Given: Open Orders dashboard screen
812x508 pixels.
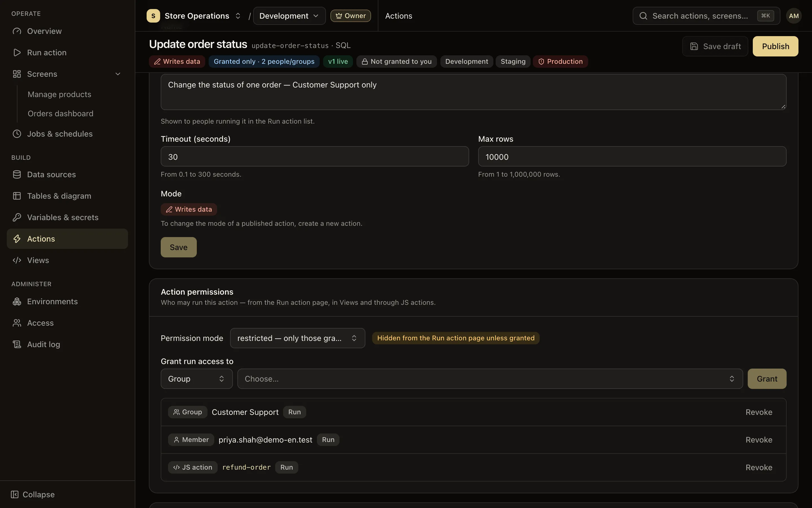Looking at the screenshot, I should [x=60, y=113].
